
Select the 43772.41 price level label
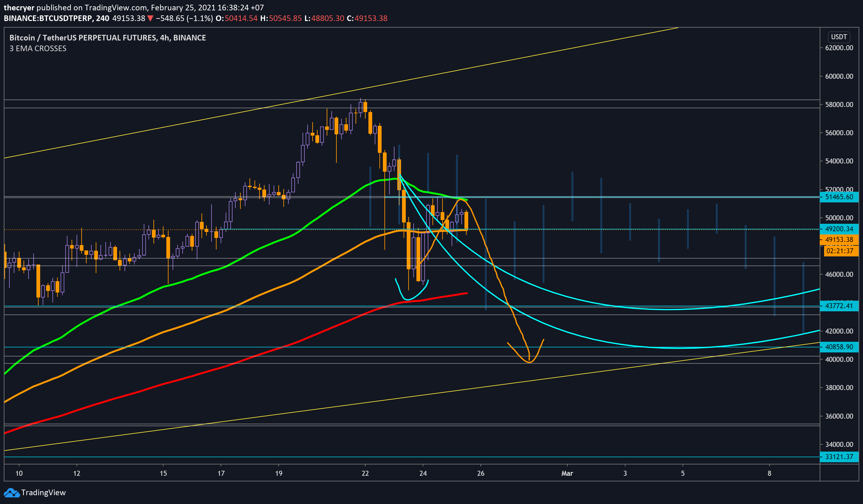pyautogui.click(x=839, y=306)
